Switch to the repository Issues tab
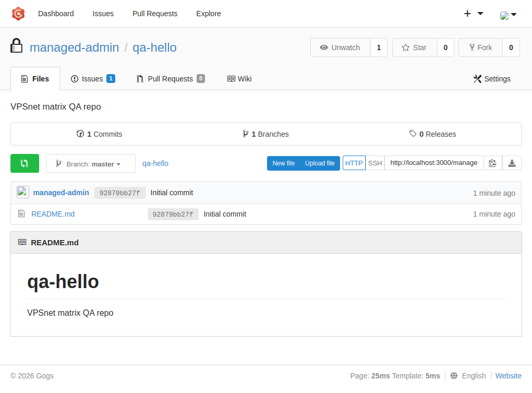Image resolution: width=532 pixels, height=393 pixels. tap(93, 79)
